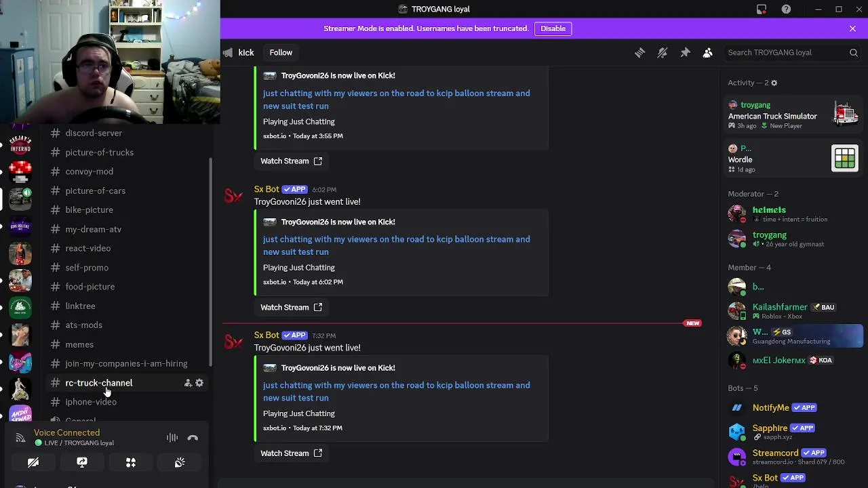Toggle camera on in voice panel
The height and width of the screenshot is (488, 868).
click(33, 462)
